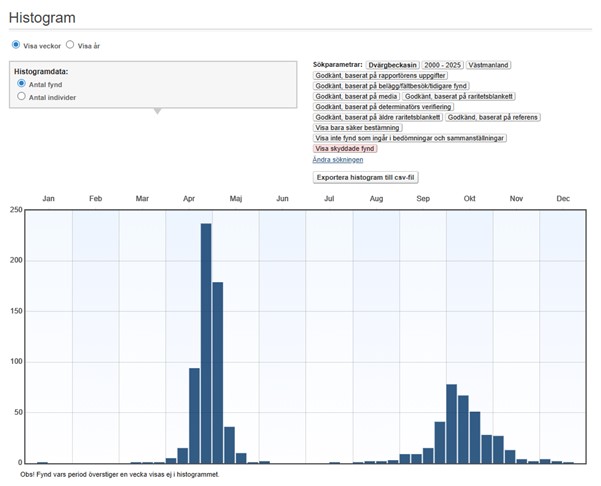Click the 'Histogram' page heading
The width and height of the screenshot is (601, 486).
pyautogui.click(x=42, y=18)
